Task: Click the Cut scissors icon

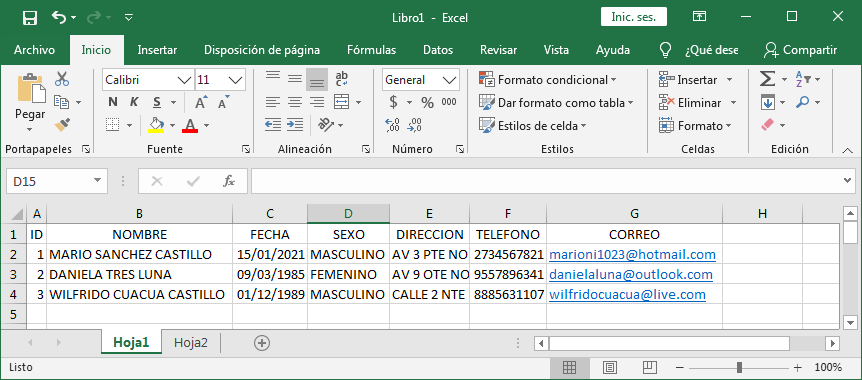Action: point(62,79)
